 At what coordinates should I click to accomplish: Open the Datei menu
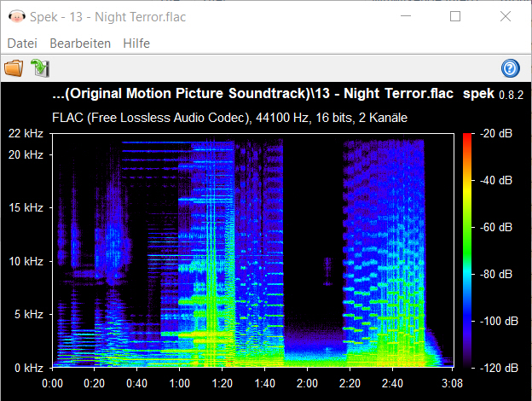coord(22,44)
